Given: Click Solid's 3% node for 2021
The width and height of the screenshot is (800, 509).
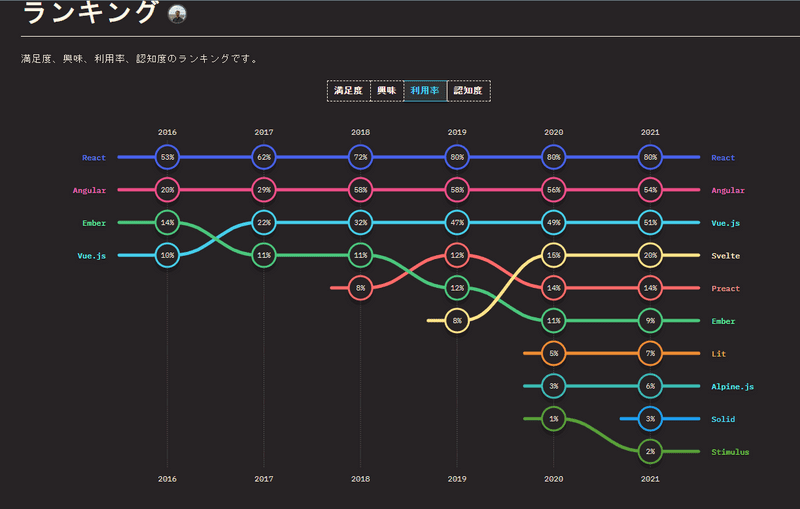Looking at the screenshot, I should [x=650, y=419].
